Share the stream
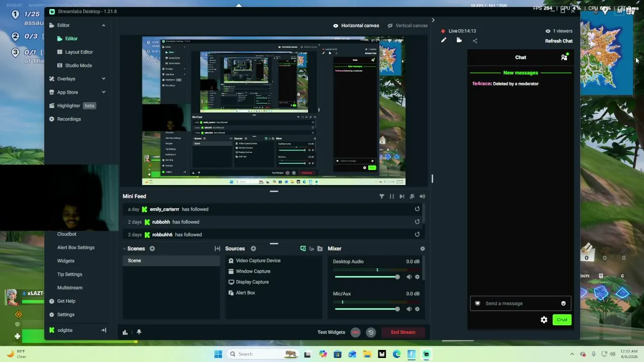 475,41
